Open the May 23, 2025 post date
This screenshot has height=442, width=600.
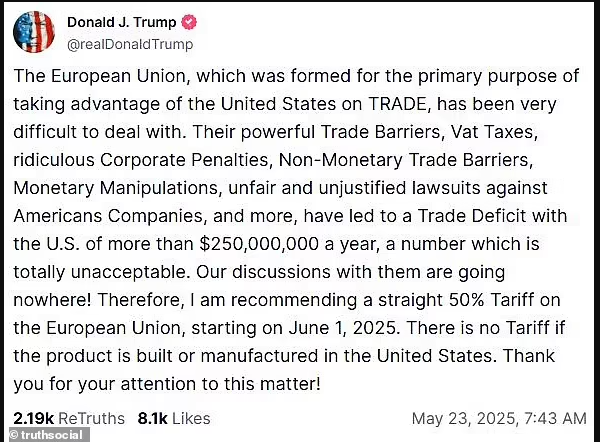coord(464,418)
